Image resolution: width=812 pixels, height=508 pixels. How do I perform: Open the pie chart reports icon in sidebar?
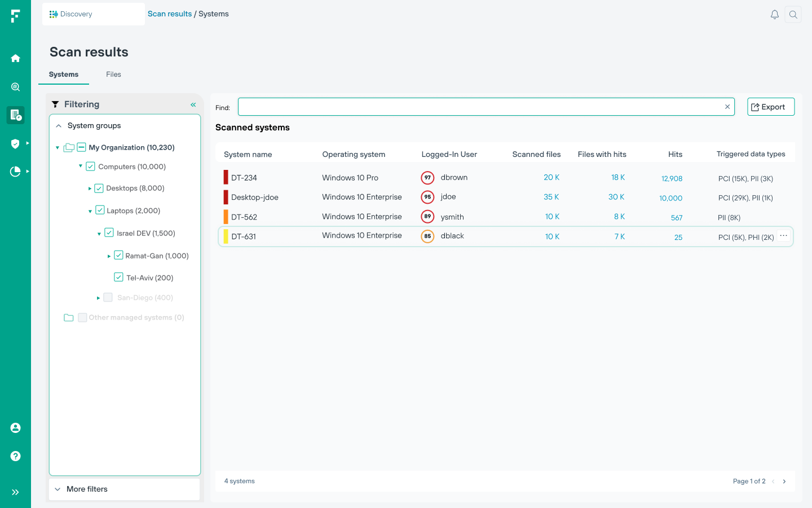[x=15, y=172]
